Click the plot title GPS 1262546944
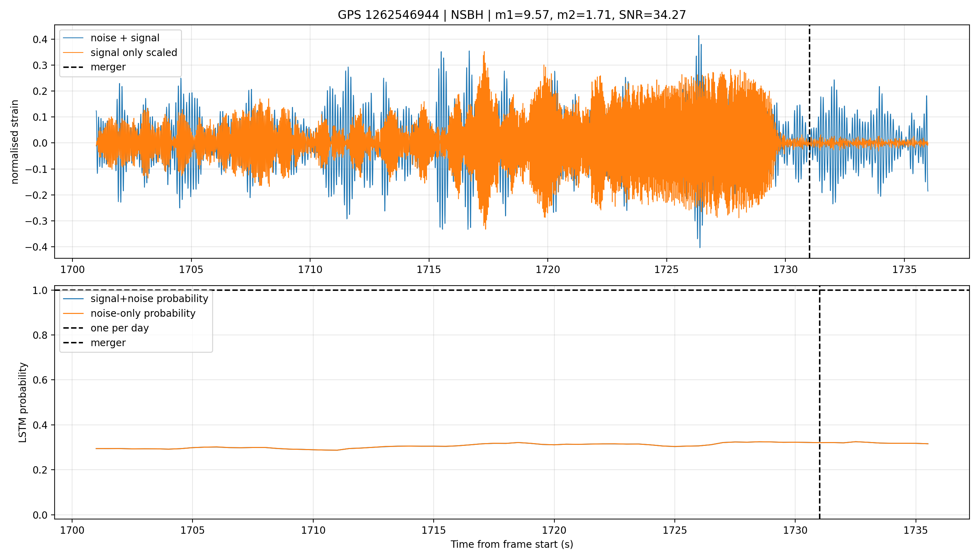Image resolution: width=980 pixels, height=560 pixels. coord(512,15)
